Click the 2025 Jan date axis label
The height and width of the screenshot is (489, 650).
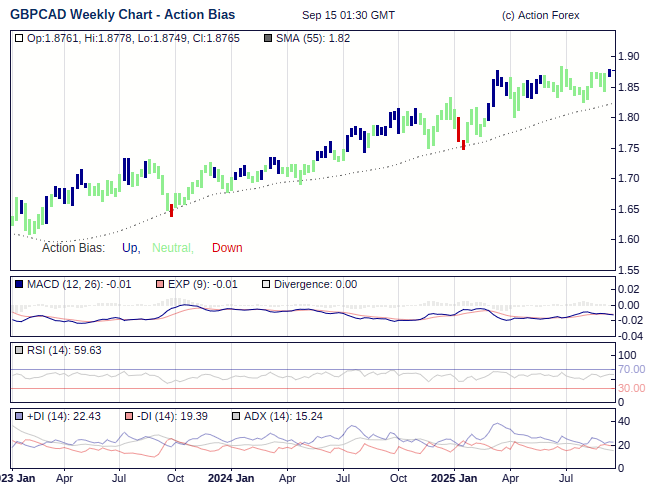(453, 478)
